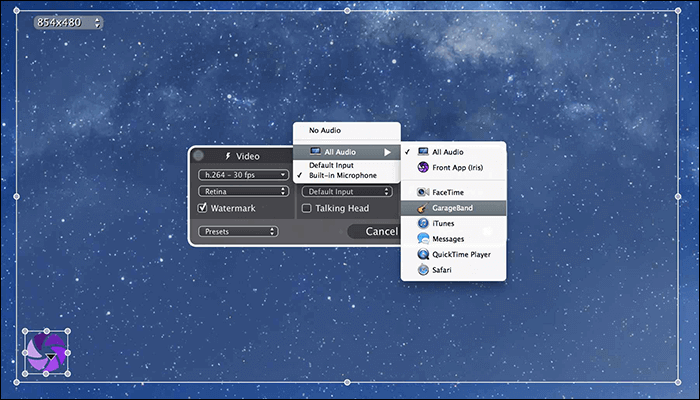Image resolution: width=700 pixels, height=400 pixels.
Task: Click the round record indicator beside Video
Action: coord(198,156)
